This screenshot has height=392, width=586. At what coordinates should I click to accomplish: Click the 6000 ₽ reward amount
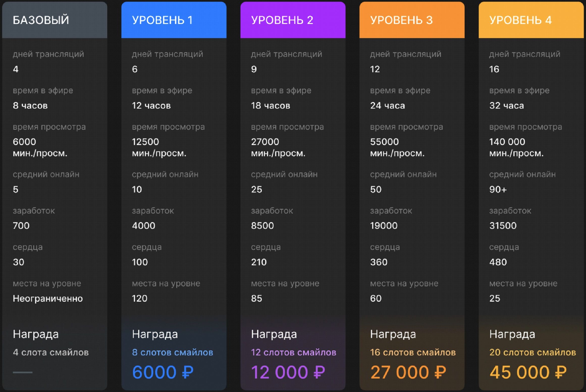[163, 372]
